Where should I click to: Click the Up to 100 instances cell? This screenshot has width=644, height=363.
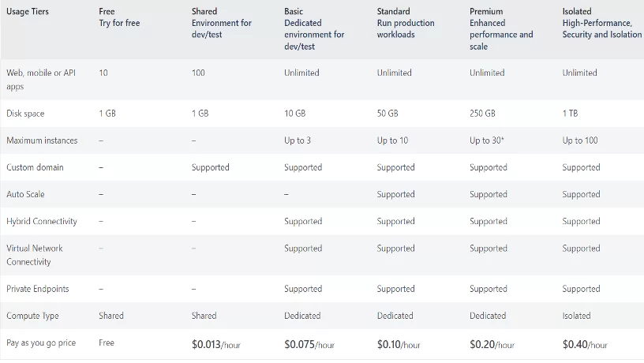(x=580, y=140)
